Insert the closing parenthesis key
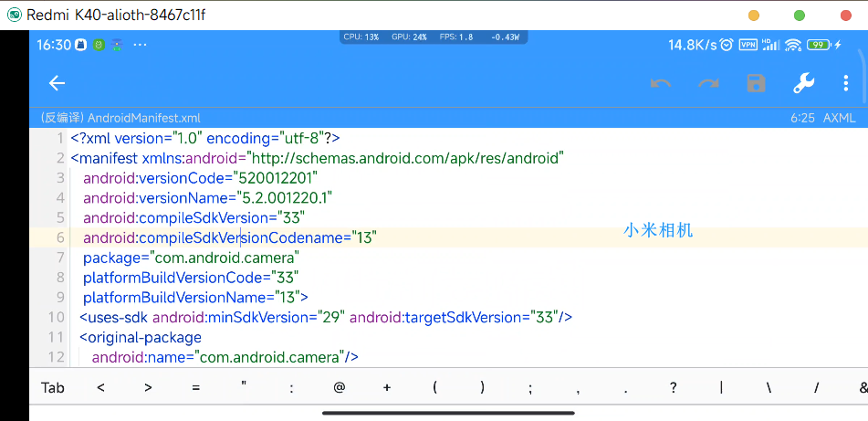This screenshot has width=868, height=421. tap(483, 388)
